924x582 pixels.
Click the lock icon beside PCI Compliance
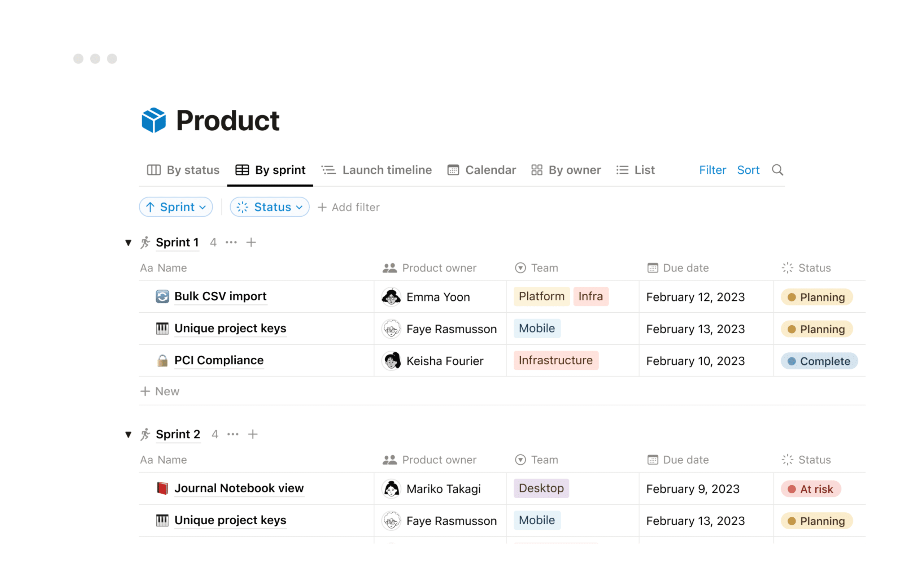point(162,360)
